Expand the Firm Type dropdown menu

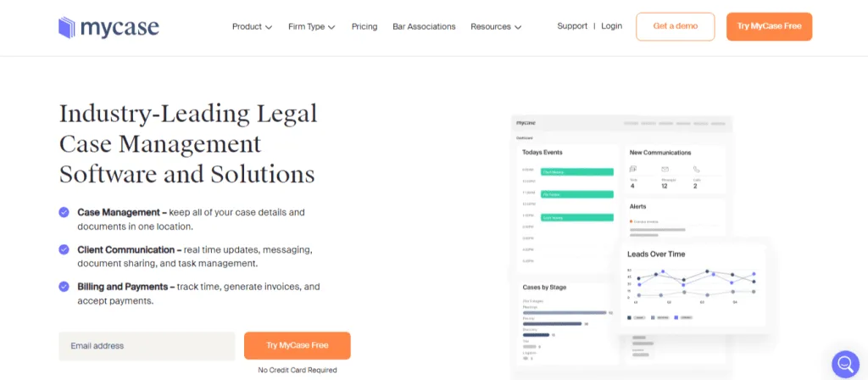312,26
